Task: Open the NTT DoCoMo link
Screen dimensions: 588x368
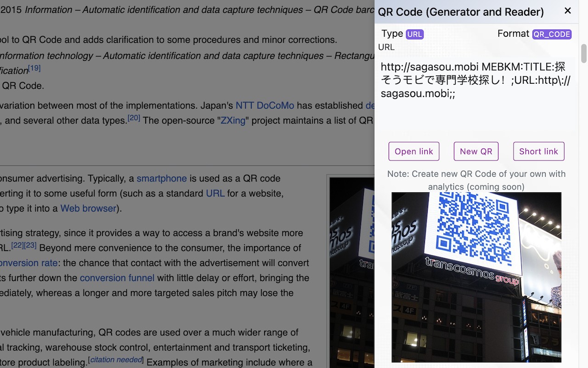Action: 265,105
